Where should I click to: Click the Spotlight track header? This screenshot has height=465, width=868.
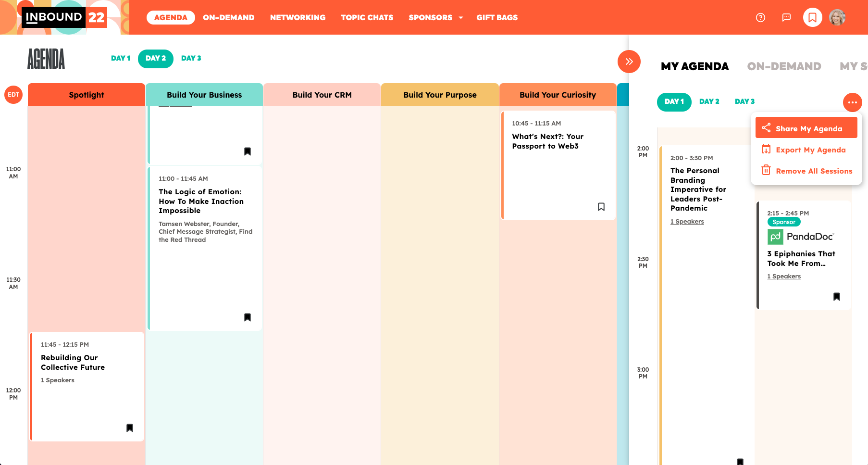(x=87, y=95)
